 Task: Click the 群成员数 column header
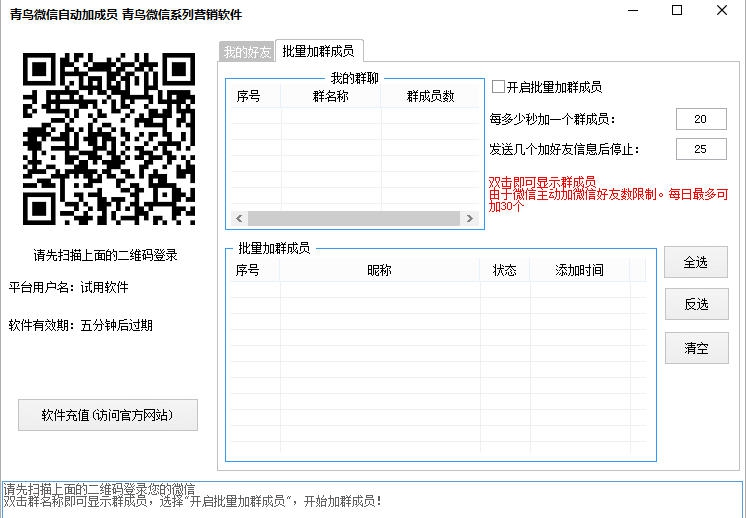click(x=430, y=97)
